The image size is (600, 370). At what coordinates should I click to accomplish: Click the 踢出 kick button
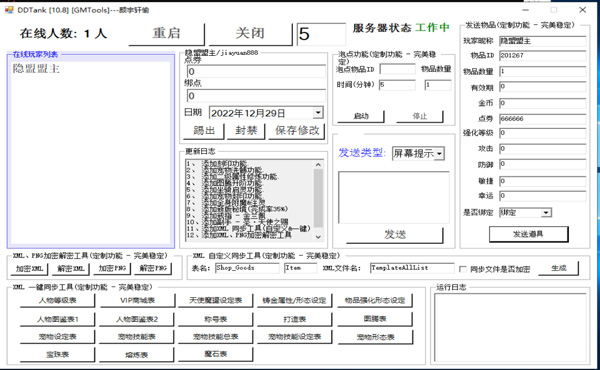tap(204, 131)
